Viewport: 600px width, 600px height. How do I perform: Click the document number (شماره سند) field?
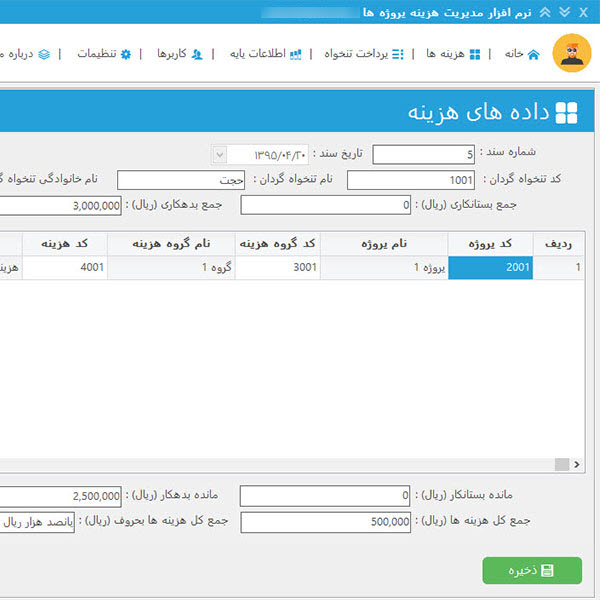(x=425, y=155)
